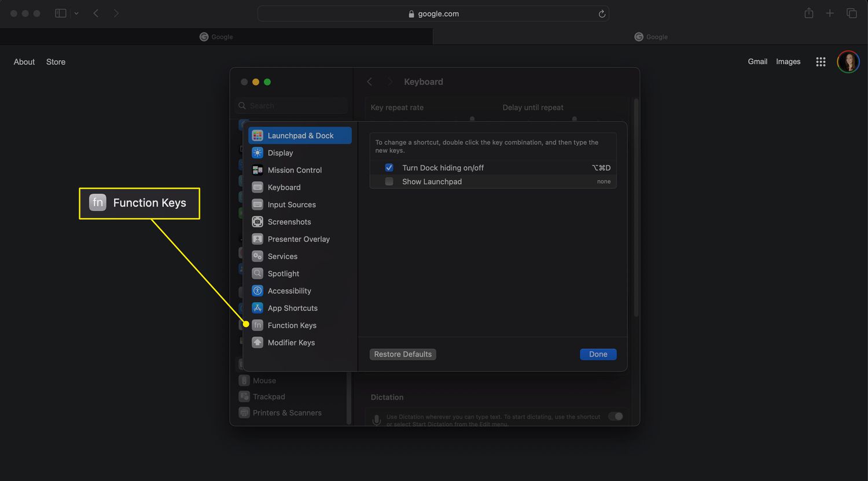
Task: Click the google.com address bar
Action: click(433, 14)
